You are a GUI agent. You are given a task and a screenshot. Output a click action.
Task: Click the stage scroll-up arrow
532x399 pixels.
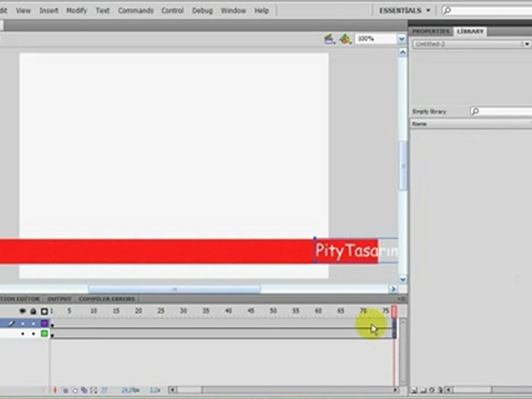[403, 52]
